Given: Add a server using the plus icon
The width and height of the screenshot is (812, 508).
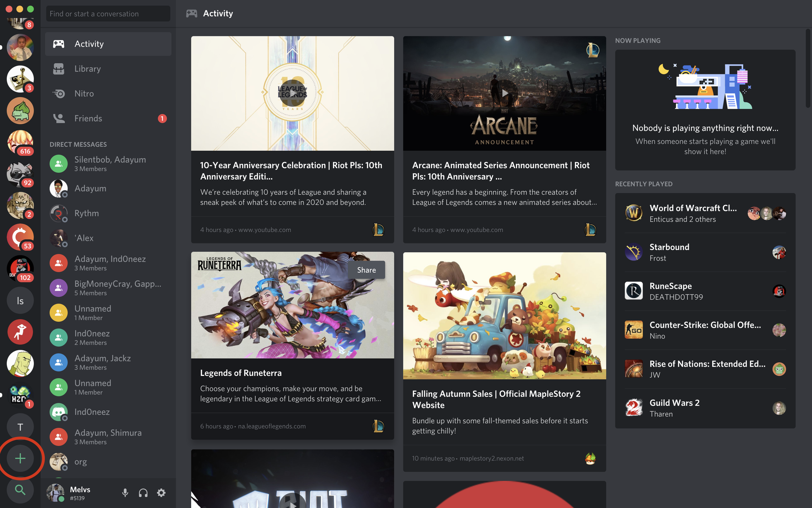Looking at the screenshot, I should click(x=20, y=458).
